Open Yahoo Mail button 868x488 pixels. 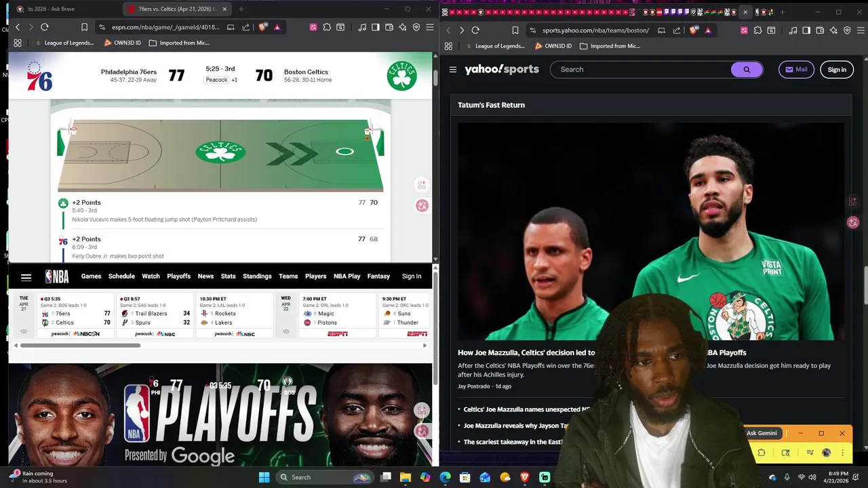[x=796, y=69]
